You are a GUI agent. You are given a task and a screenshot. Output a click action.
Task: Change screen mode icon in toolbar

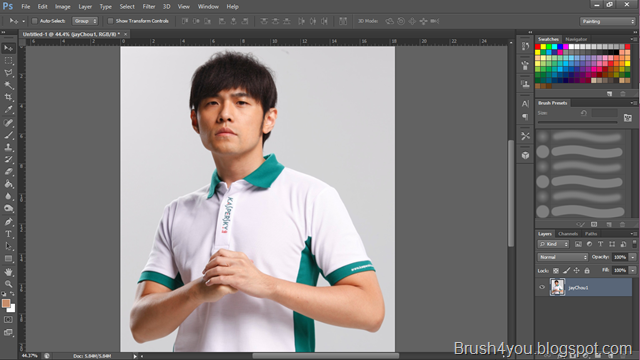(8, 332)
